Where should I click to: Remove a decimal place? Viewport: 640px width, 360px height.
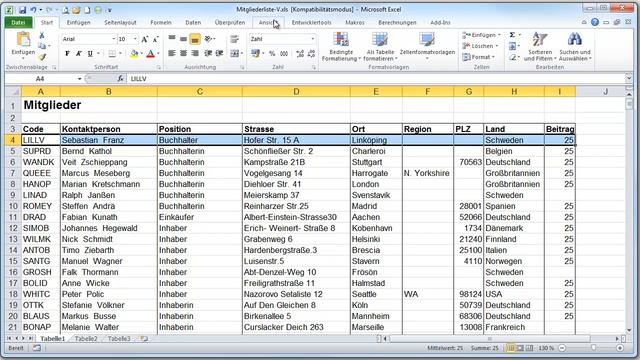311,53
